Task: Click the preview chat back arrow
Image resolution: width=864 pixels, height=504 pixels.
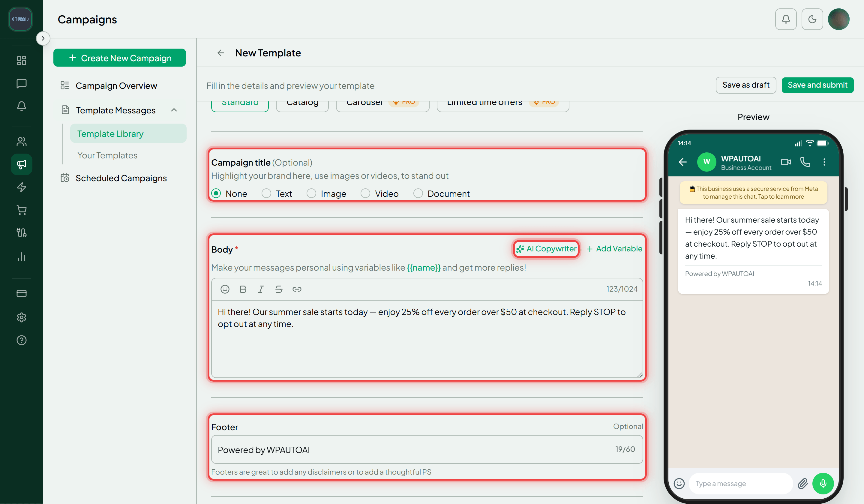Action: pos(682,162)
